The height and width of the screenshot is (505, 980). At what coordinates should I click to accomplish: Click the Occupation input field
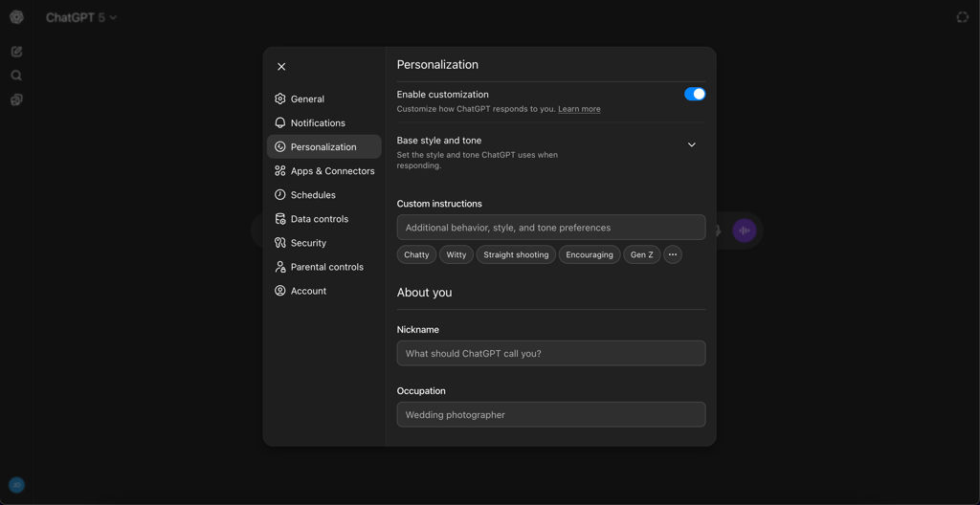pos(551,414)
